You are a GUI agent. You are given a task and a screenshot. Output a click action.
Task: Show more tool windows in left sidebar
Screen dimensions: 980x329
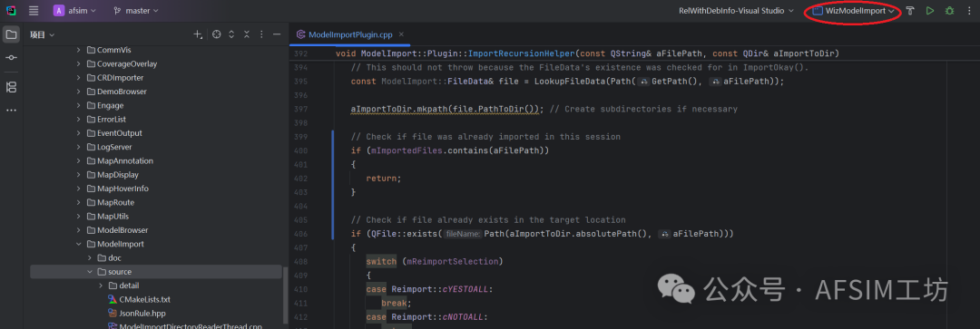11,111
